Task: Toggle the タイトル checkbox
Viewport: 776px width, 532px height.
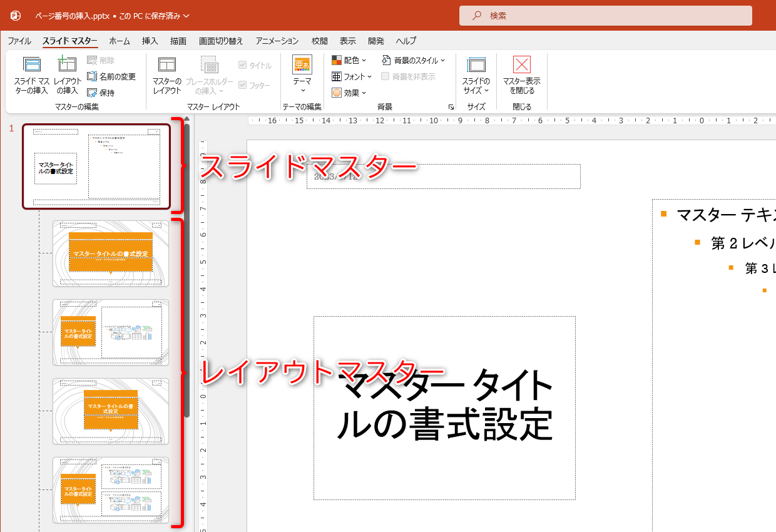Action: coord(243,64)
